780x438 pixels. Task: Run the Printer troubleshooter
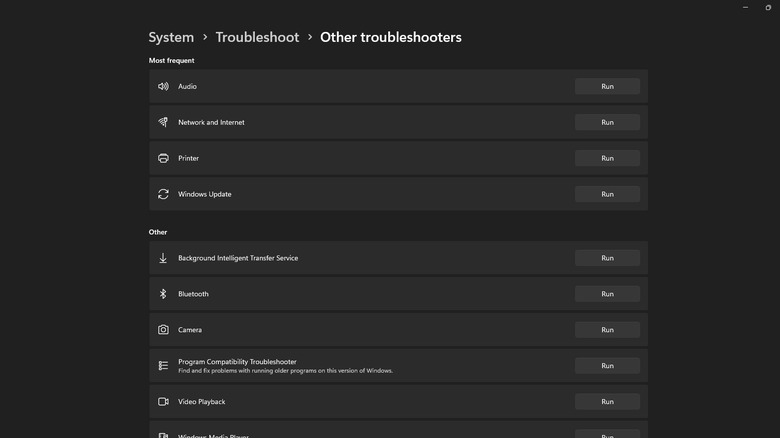(607, 158)
